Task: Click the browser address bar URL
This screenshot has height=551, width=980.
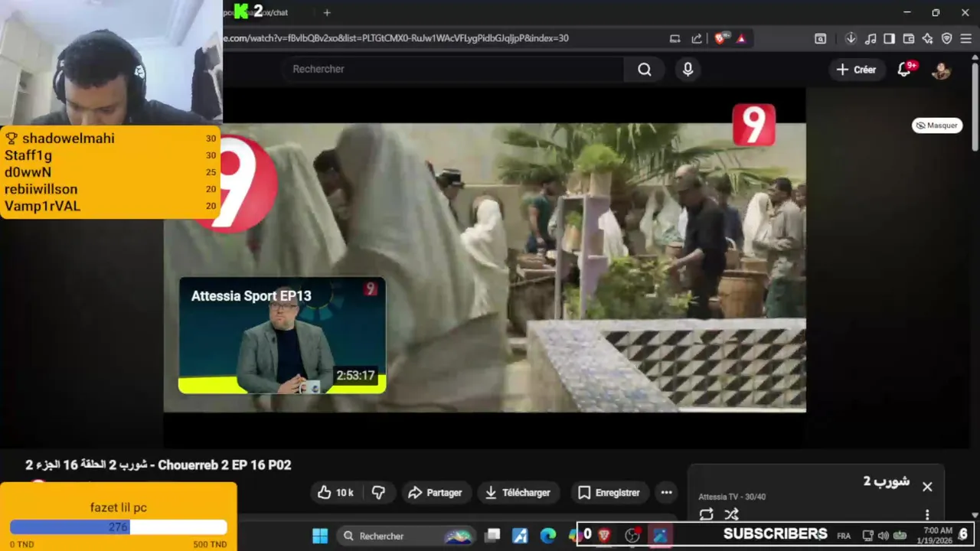Action: tap(396, 38)
